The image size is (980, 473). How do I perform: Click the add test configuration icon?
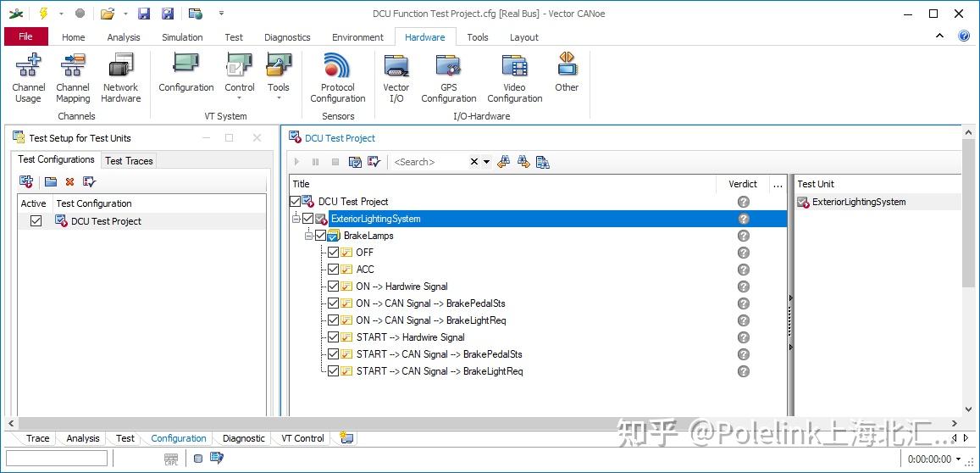click(26, 181)
